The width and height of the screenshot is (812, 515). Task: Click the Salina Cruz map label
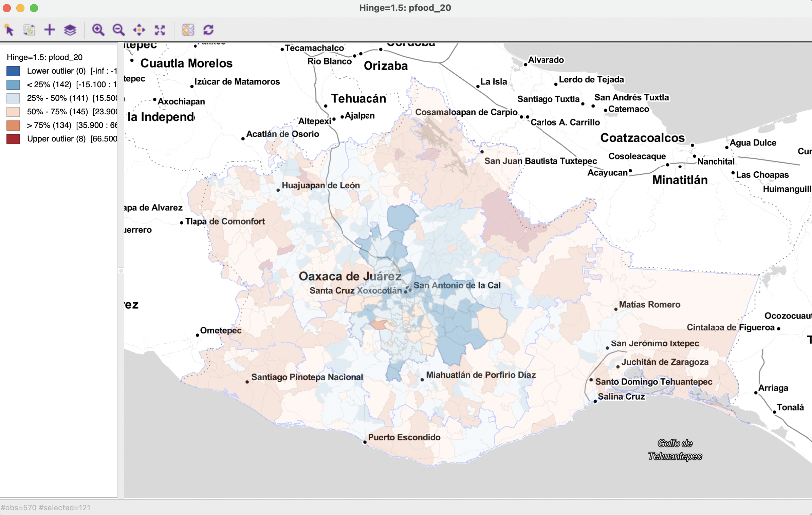621,397
